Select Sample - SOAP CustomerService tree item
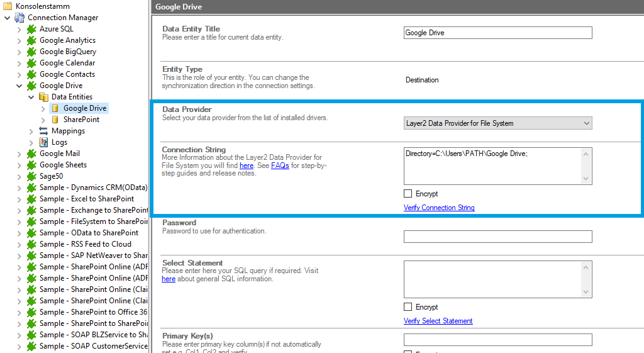 [x=94, y=346]
